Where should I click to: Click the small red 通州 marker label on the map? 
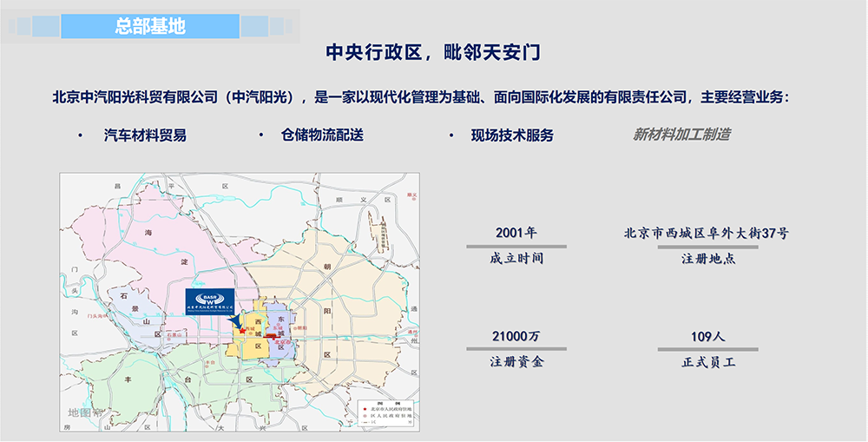[x=411, y=332]
